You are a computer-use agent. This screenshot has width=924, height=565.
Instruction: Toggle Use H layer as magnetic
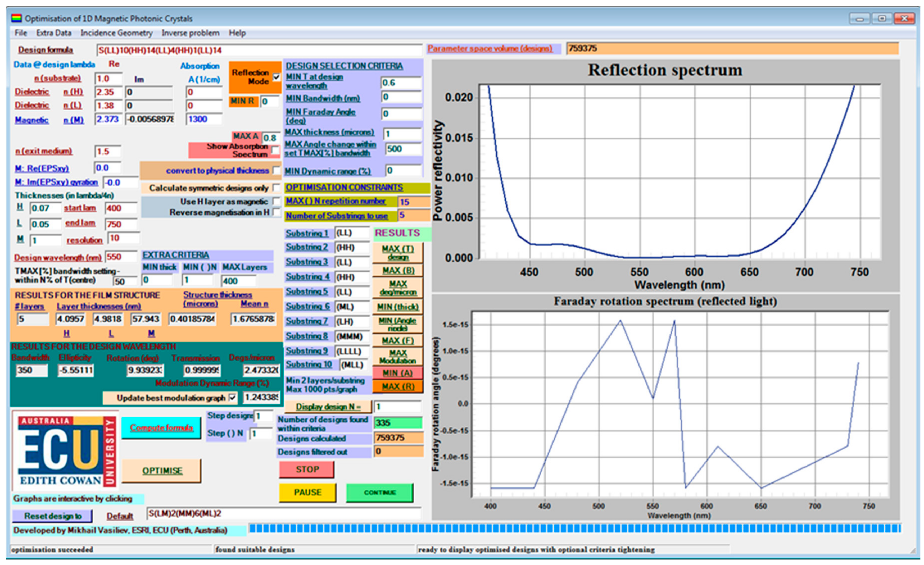(x=276, y=201)
